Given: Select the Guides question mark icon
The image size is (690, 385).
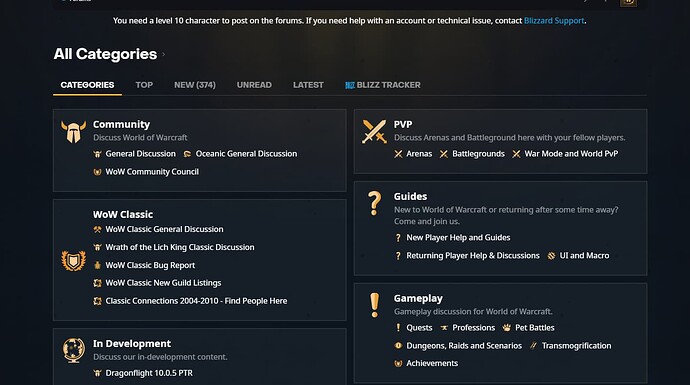Looking at the screenshot, I should 374,203.
